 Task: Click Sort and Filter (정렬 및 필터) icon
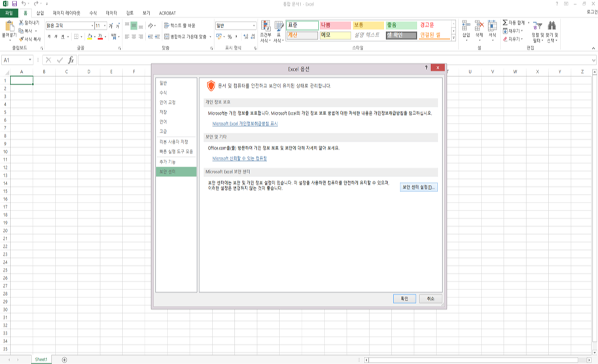pyautogui.click(x=537, y=26)
